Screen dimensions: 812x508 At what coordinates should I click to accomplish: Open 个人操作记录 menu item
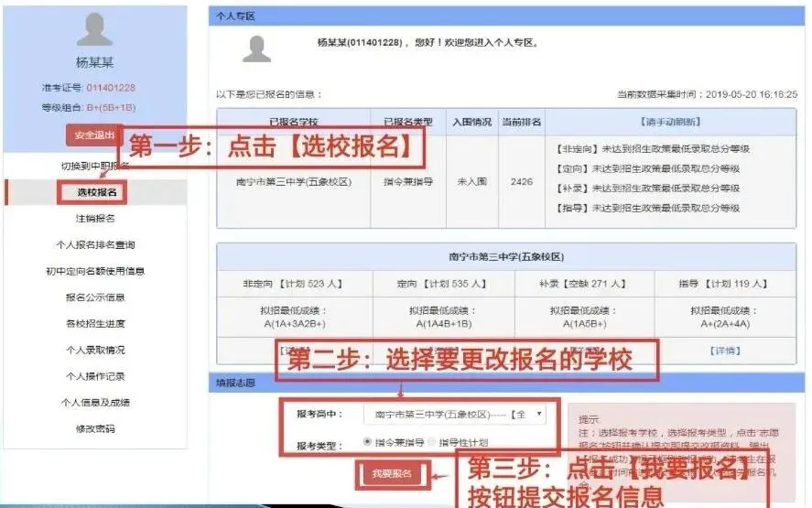[x=95, y=376]
